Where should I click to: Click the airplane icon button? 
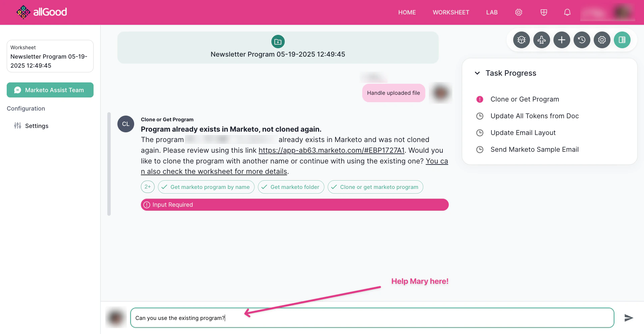point(541,40)
